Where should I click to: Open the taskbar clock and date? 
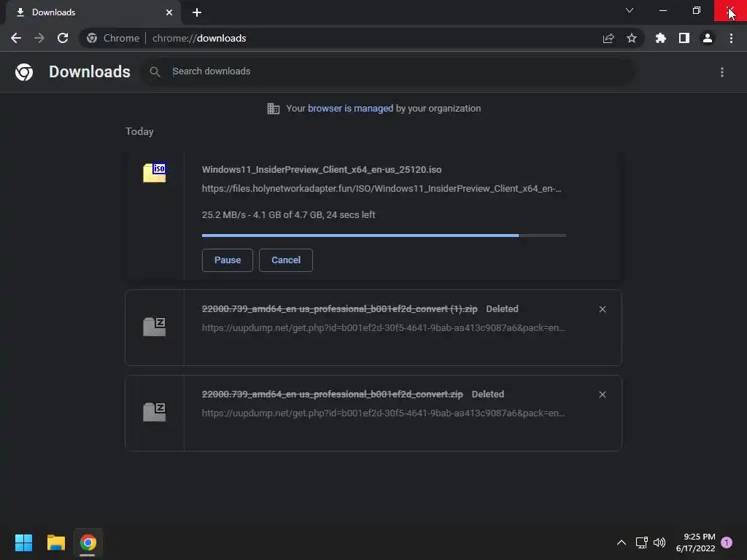(695, 542)
